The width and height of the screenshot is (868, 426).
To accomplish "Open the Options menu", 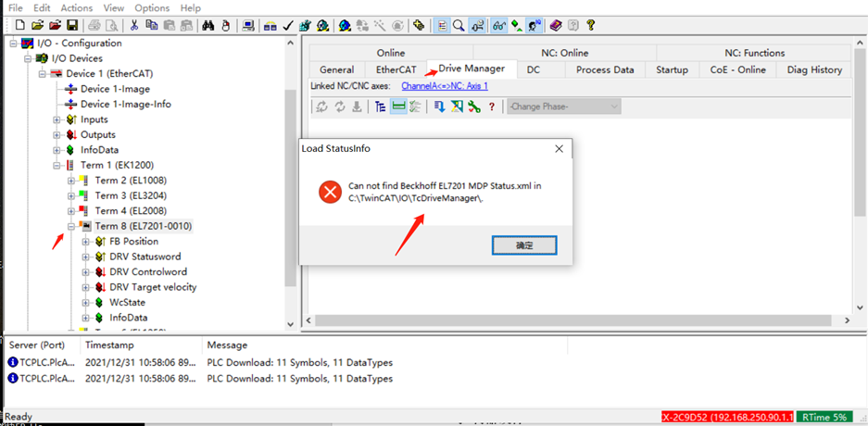I will (x=152, y=7).
